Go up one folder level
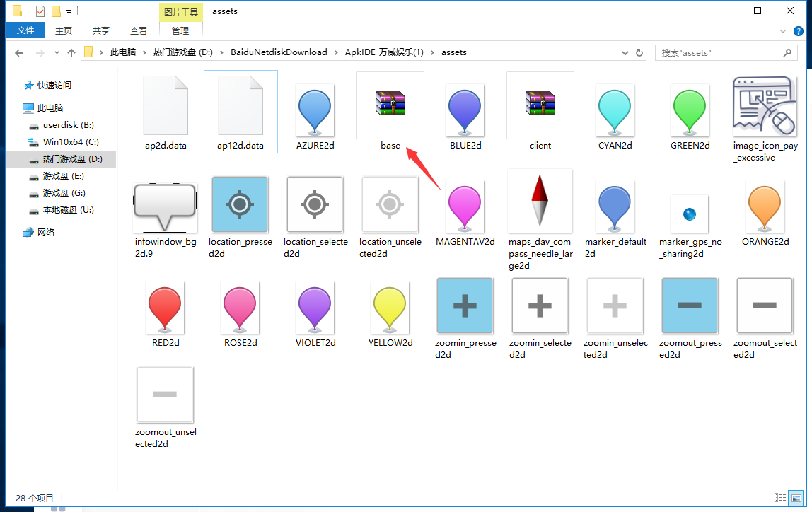The height and width of the screenshot is (512, 812). click(71, 53)
